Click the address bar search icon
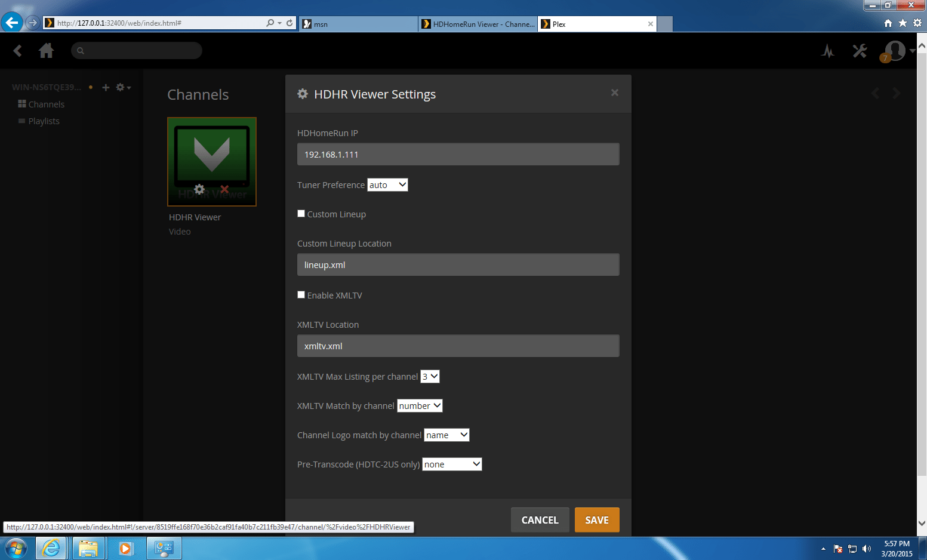This screenshot has width=927, height=560. (x=270, y=23)
